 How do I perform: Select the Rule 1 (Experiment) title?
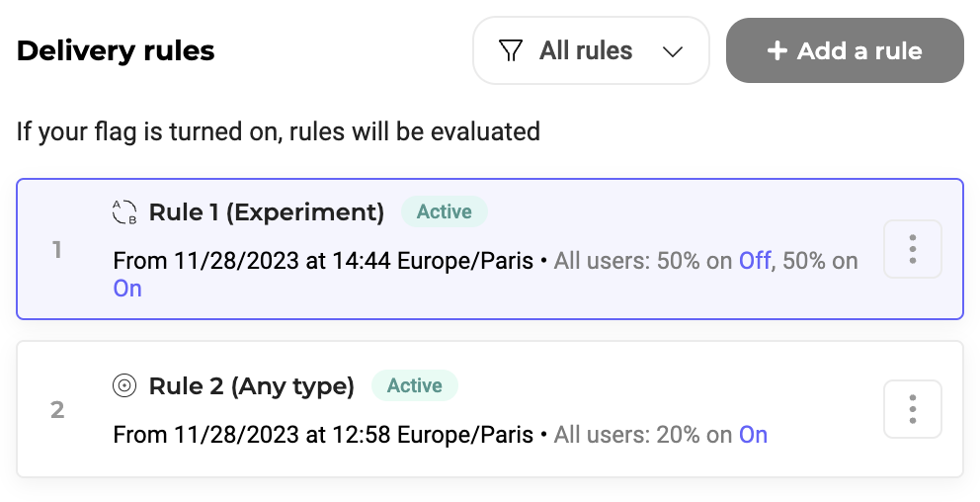[x=266, y=211]
